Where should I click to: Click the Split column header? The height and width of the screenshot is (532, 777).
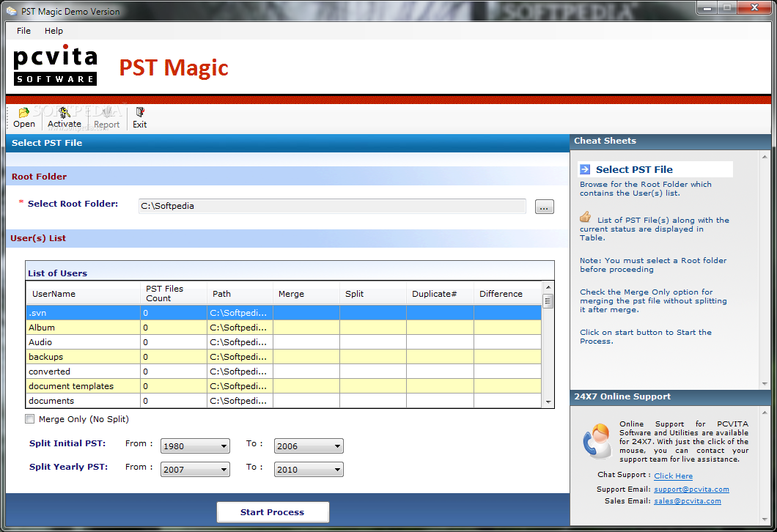373,293
